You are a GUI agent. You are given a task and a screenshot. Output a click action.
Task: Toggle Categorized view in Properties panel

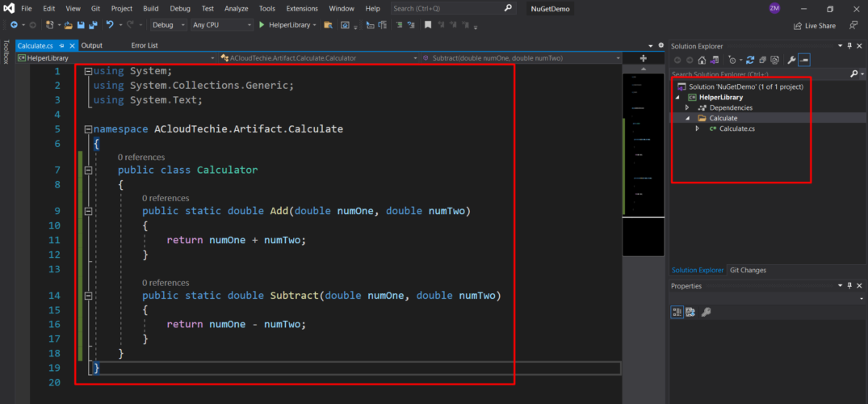click(677, 313)
